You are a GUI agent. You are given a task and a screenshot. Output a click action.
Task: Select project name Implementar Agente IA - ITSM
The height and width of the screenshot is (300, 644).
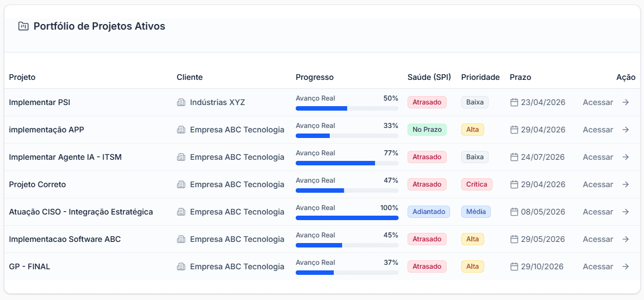click(65, 157)
